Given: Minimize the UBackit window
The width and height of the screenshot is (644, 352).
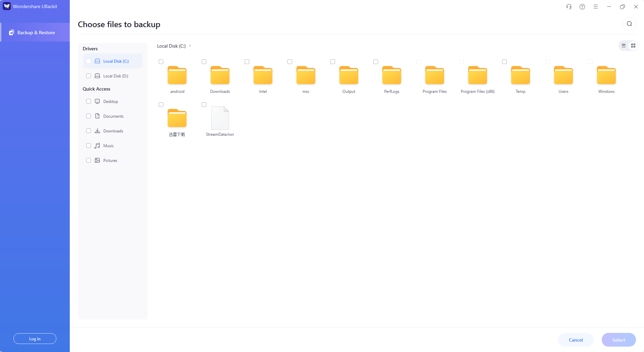Looking at the screenshot, I should coord(609,7).
